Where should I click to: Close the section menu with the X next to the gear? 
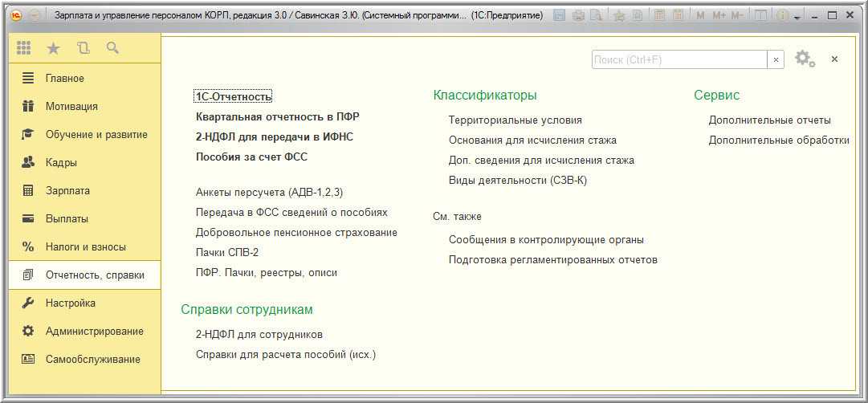pos(834,59)
